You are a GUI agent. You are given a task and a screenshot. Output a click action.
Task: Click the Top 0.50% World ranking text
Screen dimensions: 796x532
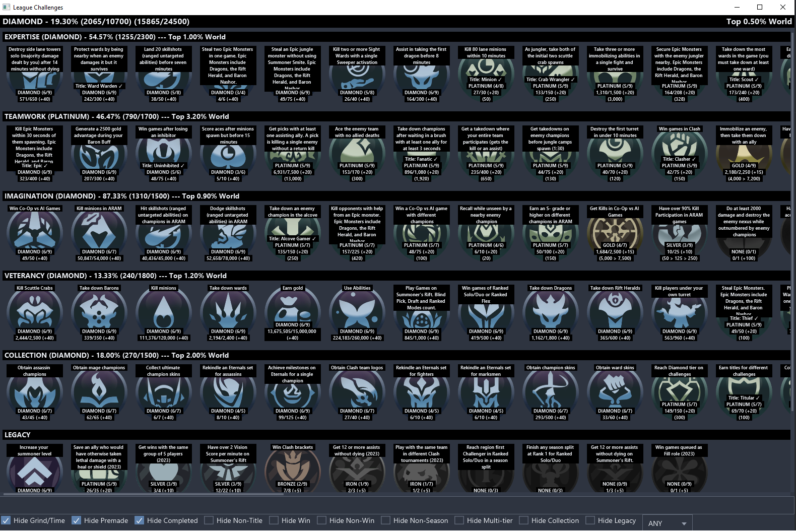pyautogui.click(x=759, y=22)
